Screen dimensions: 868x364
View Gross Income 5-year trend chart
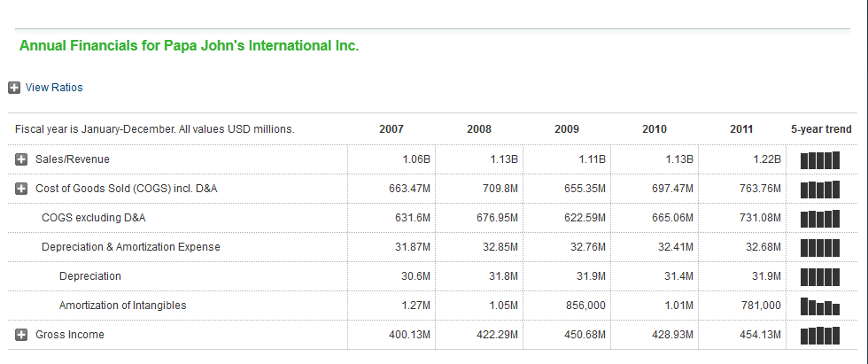(820, 336)
